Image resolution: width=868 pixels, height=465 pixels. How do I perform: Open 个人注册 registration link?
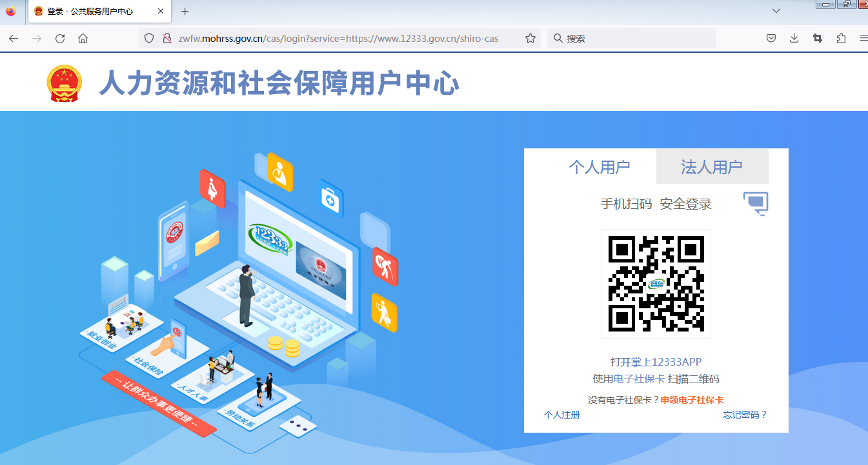561,415
